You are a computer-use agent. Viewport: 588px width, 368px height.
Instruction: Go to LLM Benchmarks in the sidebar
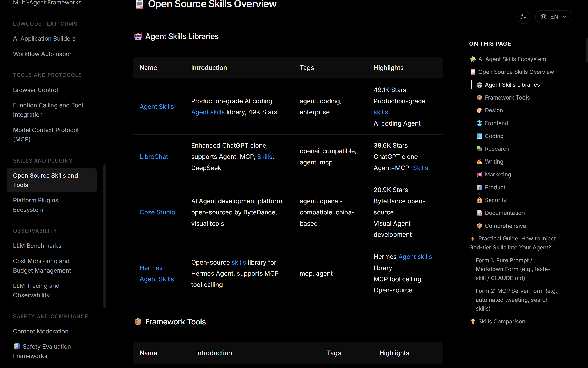coord(37,246)
